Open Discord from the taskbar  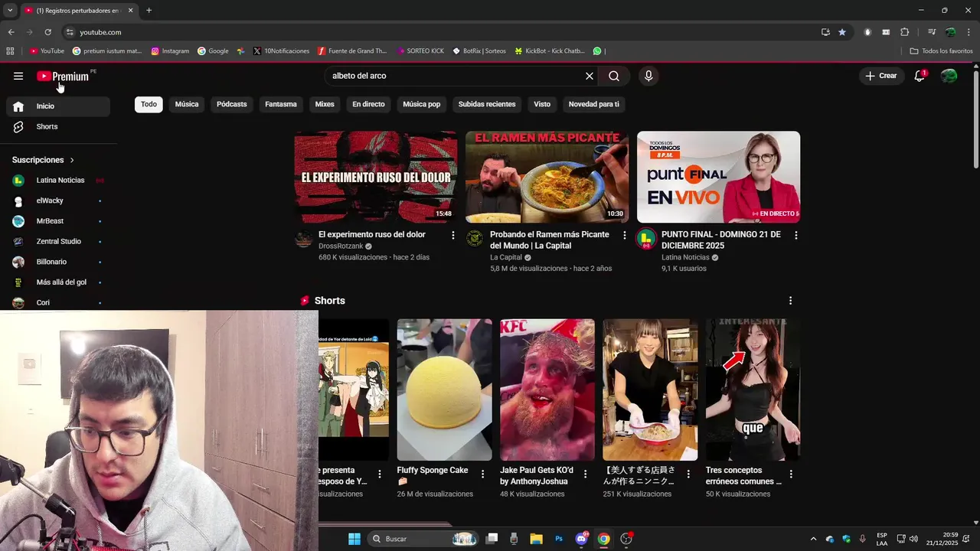tap(582, 539)
